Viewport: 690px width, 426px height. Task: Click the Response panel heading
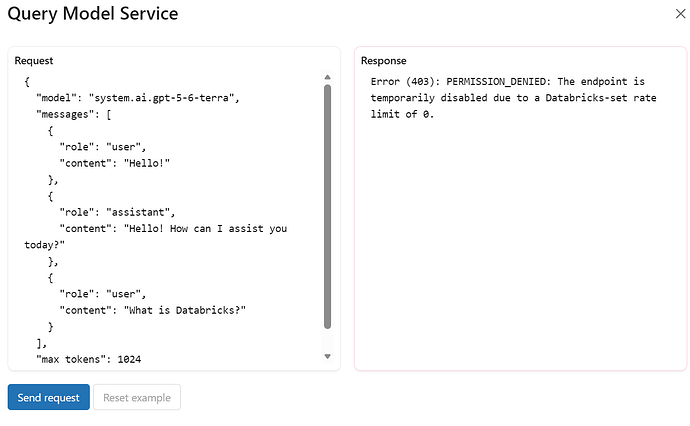[x=384, y=61]
